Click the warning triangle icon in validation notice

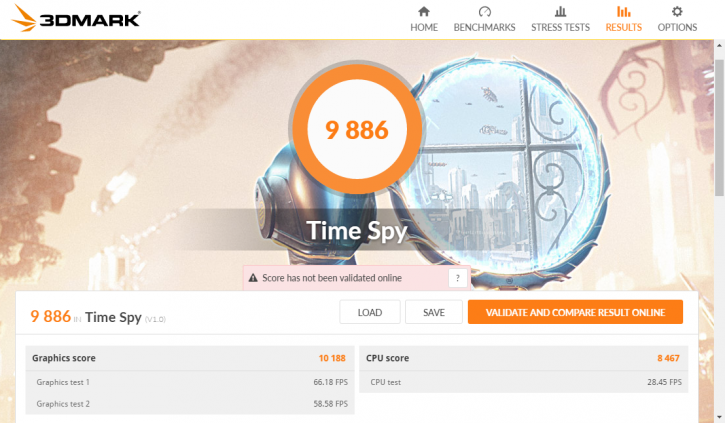[x=253, y=278]
